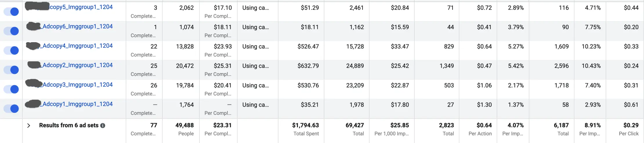Image resolution: width=644 pixels, height=143 pixels.
Task: Toggle the Adcopy3_Imggroup1_1204 ad set status
Action: (x=11, y=89)
